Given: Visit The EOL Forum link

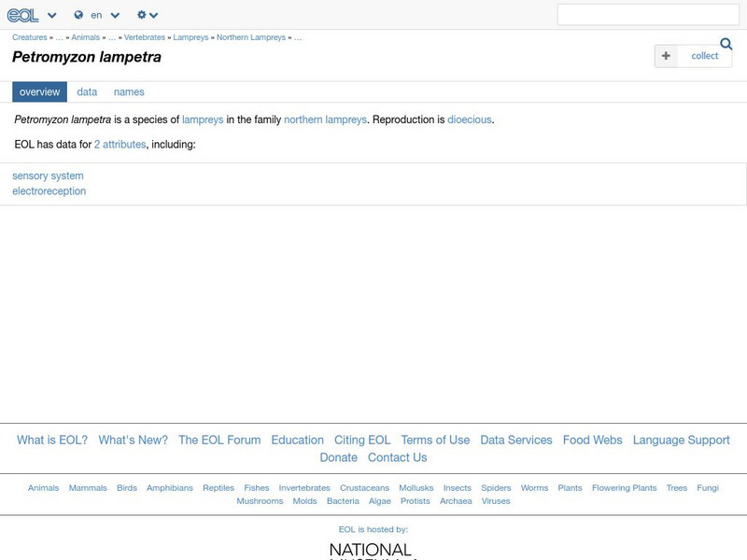Looking at the screenshot, I should coord(219,440).
